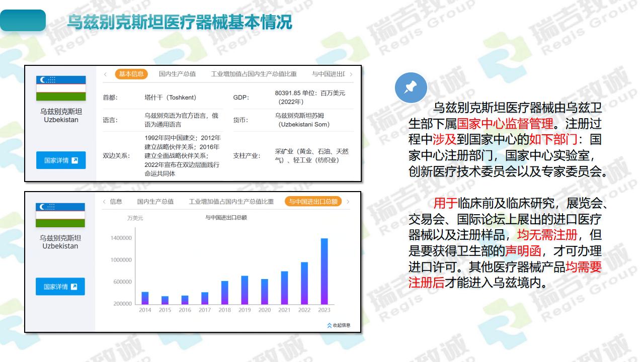Click the blue pushpin icon beside the text
This screenshot has width=644, height=362.
tap(411, 87)
